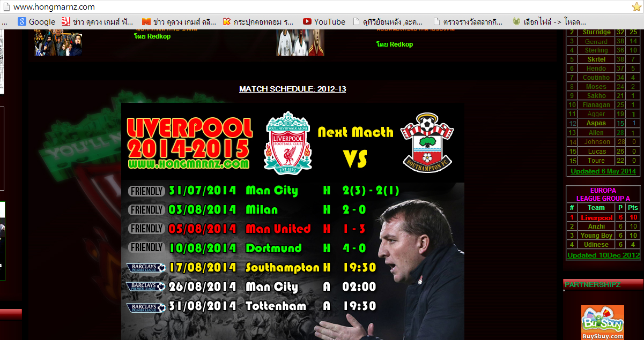This screenshot has height=340, width=644.
Task: Click the 2(3) - 2(1) score
Action: point(371,191)
